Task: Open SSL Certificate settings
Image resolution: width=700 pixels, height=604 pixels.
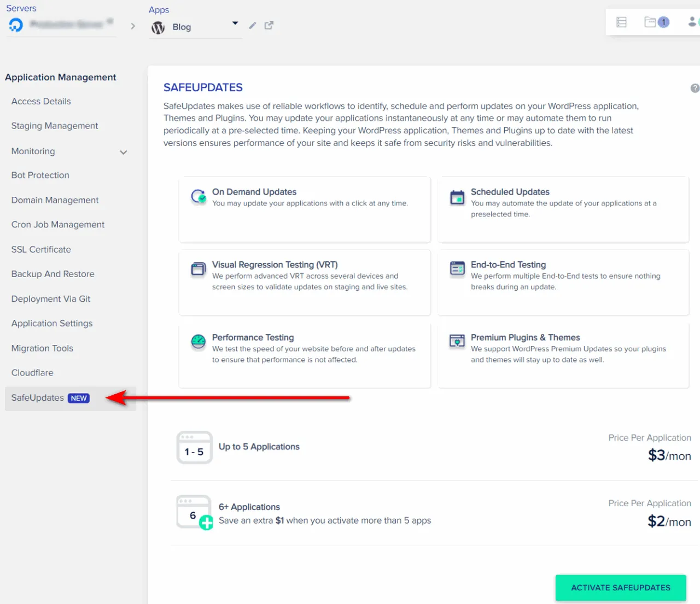Action: coord(41,249)
